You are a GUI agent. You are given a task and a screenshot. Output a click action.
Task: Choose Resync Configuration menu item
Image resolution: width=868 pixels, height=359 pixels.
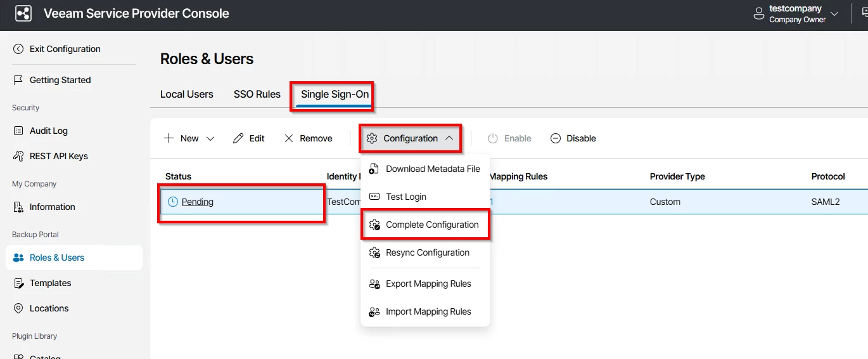[425, 252]
